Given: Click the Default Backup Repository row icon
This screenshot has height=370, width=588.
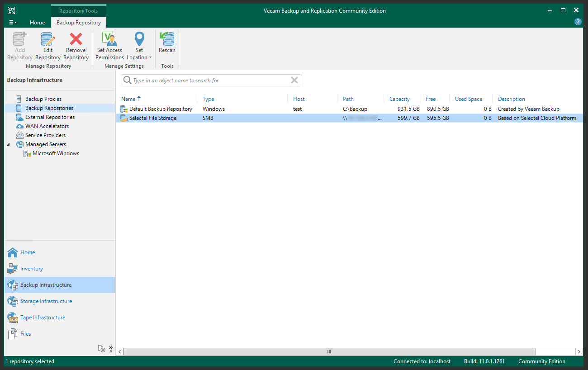Looking at the screenshot, I should pyautogui.click(x=124, y=109).
